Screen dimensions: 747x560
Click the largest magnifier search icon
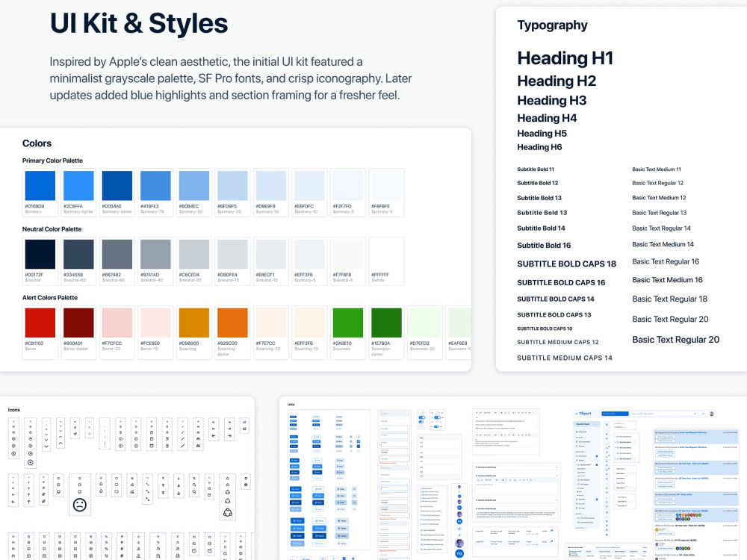(x=194, y=493)
